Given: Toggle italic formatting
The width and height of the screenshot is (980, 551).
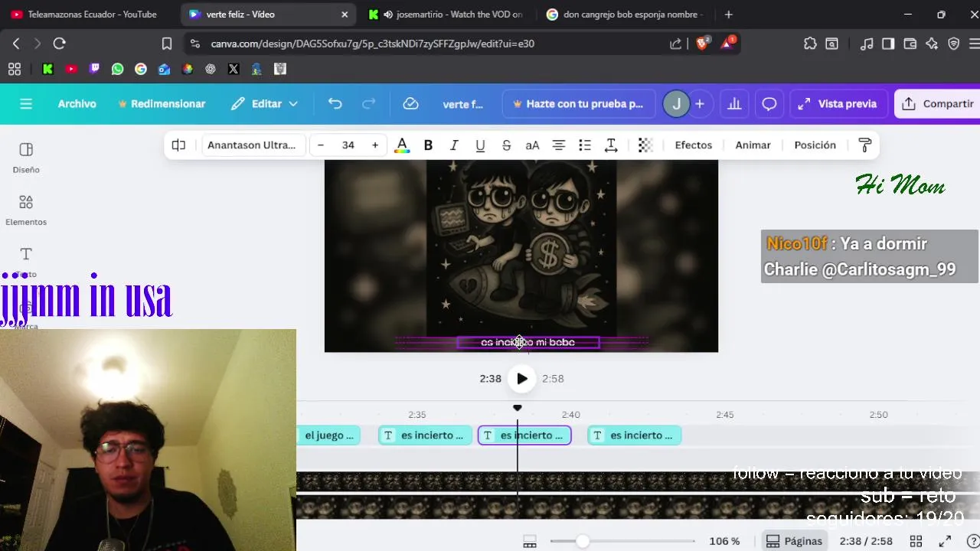Looking at the screenshot, I should 454,145.
